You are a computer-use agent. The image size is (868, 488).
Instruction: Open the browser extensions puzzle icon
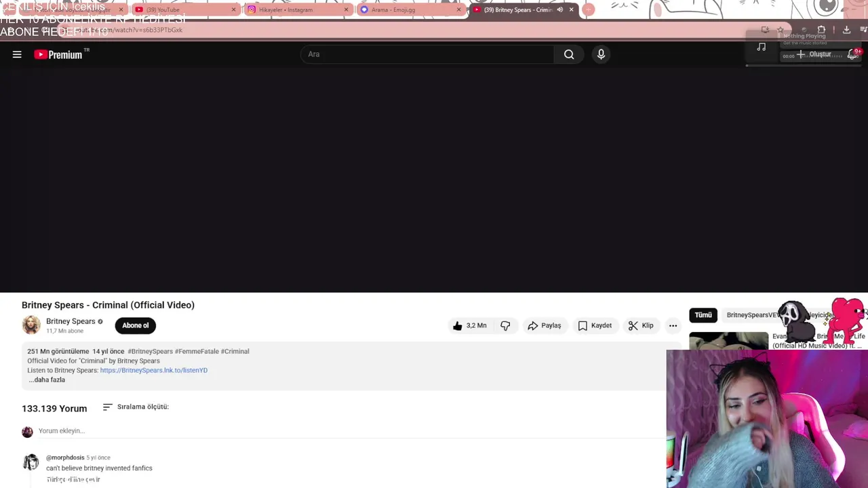tap(821, 30)
